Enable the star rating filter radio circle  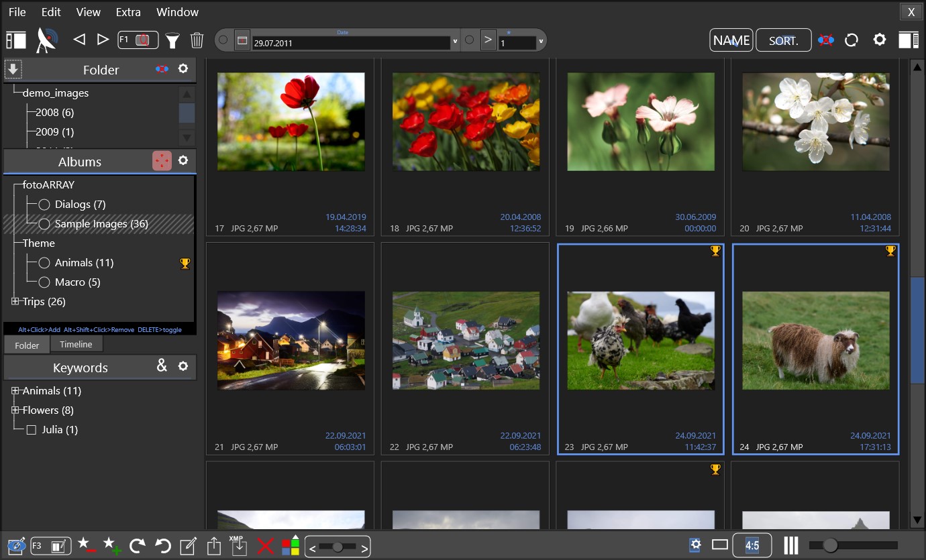point(470,40)
